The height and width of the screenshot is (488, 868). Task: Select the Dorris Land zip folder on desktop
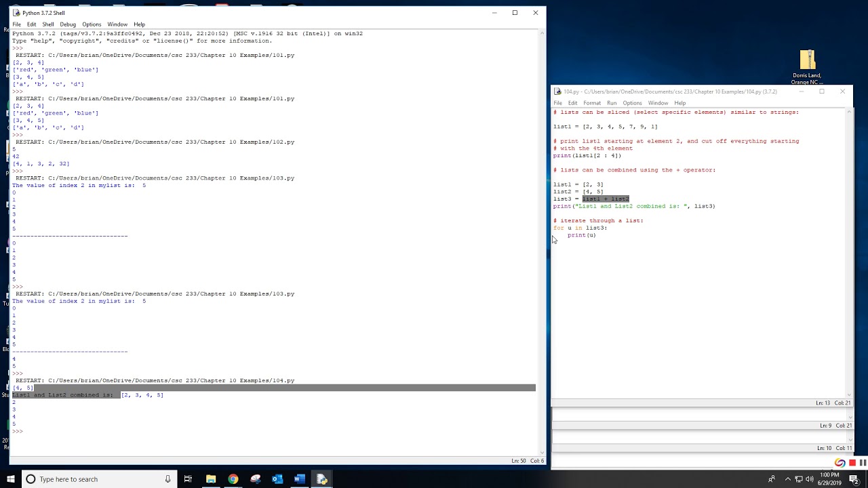(x=807, y=67)
